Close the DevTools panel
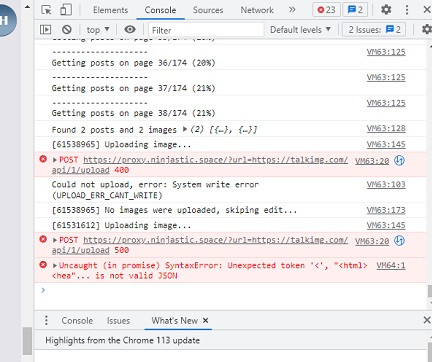 [x=427, y=10]
